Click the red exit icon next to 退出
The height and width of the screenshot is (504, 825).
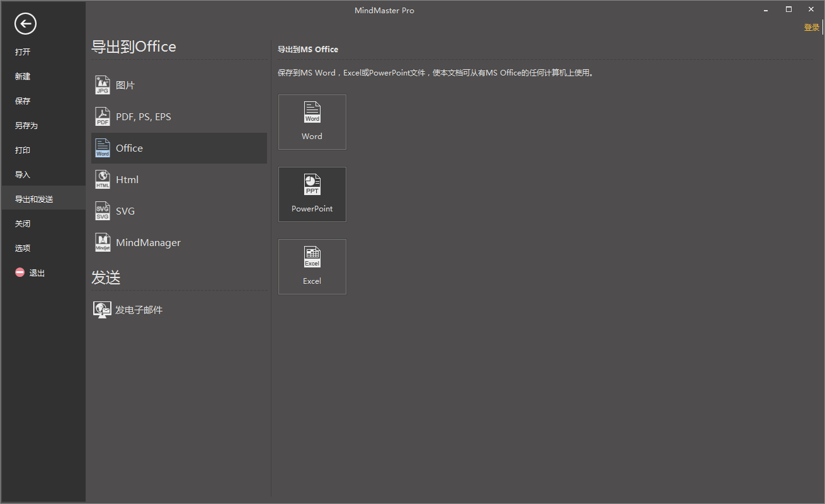click(20, 272)
